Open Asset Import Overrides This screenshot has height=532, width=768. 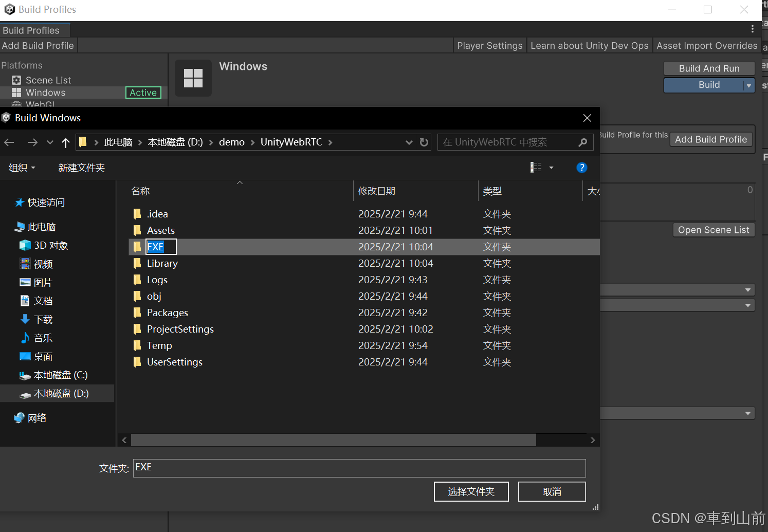click(707, 46)
